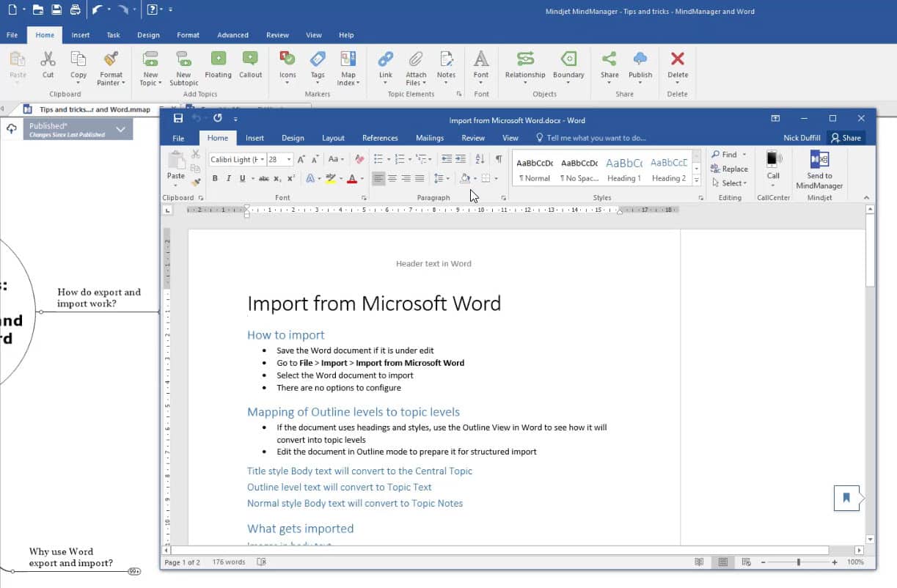Clear all formatting in Word
This screenshot has height=588, width=897.
click(x=359, y=159)
